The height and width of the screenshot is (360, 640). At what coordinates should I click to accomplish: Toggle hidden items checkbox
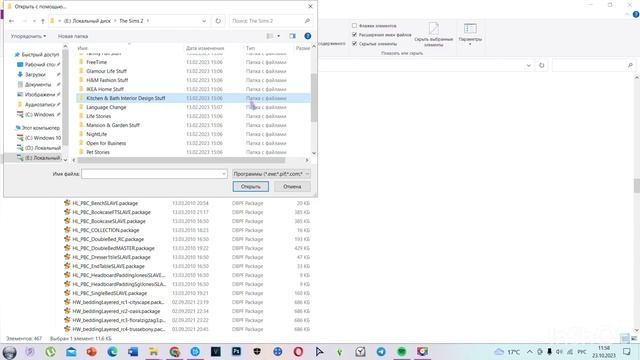point(354,44)
